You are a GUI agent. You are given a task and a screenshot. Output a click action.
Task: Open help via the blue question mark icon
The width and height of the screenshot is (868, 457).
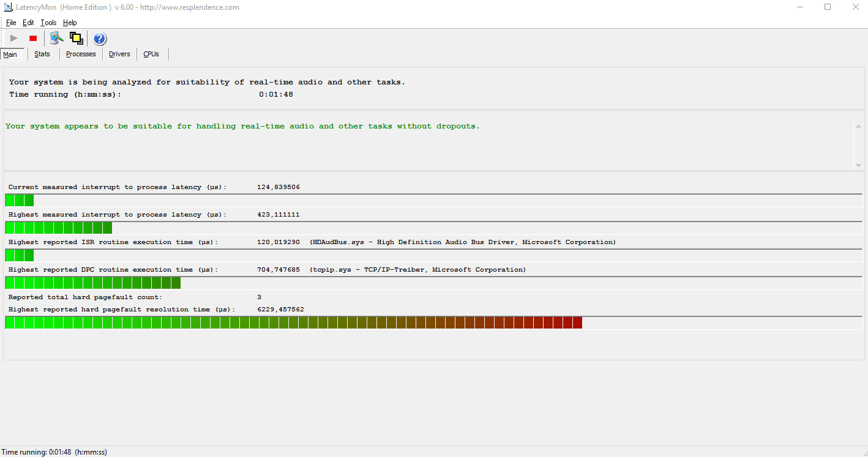click(100, 39)
